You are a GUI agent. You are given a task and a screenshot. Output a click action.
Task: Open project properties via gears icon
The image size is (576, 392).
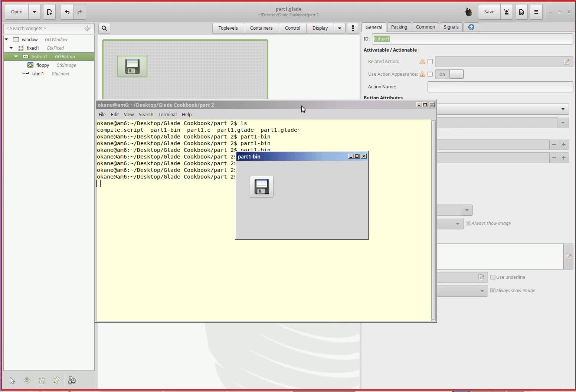click(x=72, y=380)
